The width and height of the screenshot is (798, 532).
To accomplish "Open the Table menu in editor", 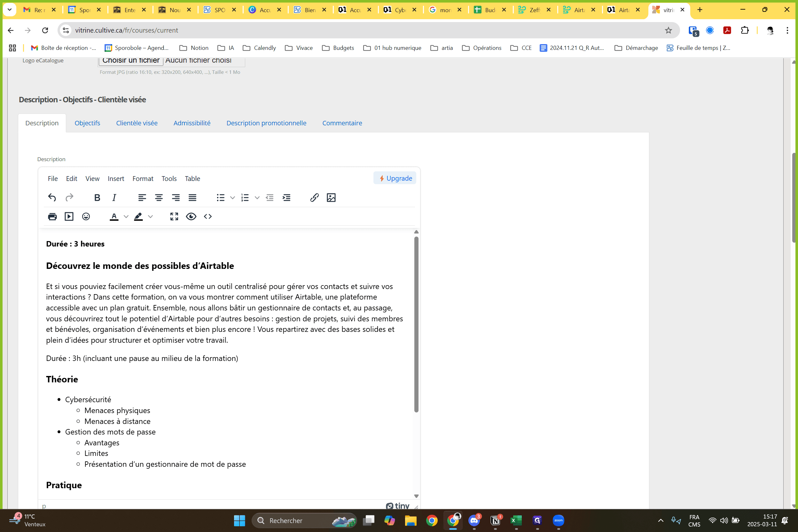I will click(192, 178).
